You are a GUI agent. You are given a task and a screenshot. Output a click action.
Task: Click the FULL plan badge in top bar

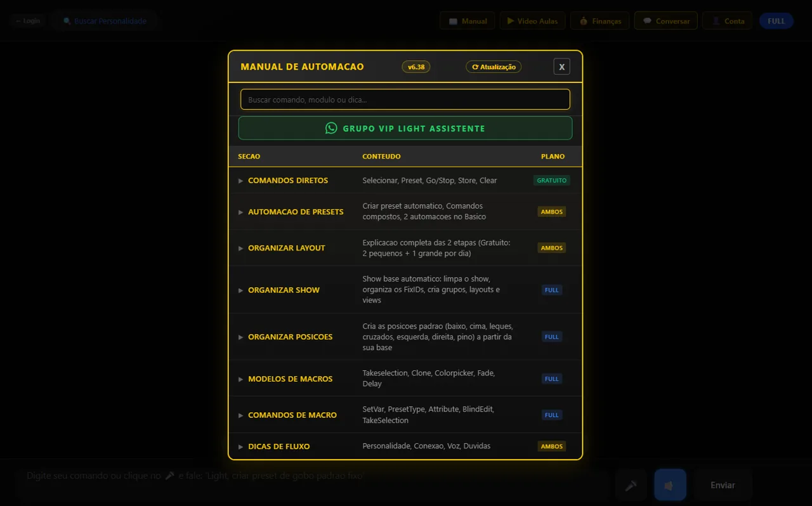[x=776, y=21]
